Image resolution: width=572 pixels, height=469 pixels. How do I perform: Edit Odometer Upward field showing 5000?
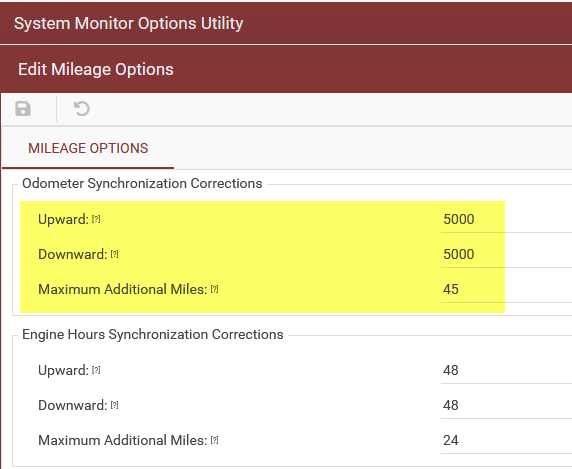click(x=506, y=220)
